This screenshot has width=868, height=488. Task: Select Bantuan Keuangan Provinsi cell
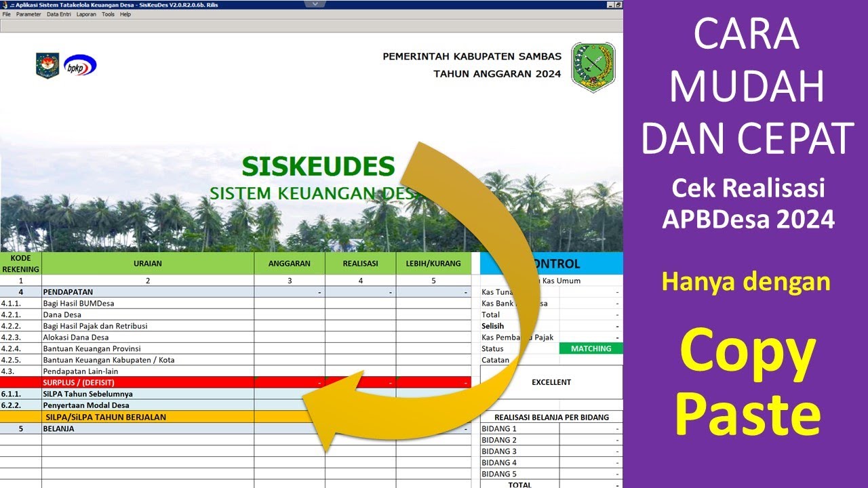tap(148, 348)
